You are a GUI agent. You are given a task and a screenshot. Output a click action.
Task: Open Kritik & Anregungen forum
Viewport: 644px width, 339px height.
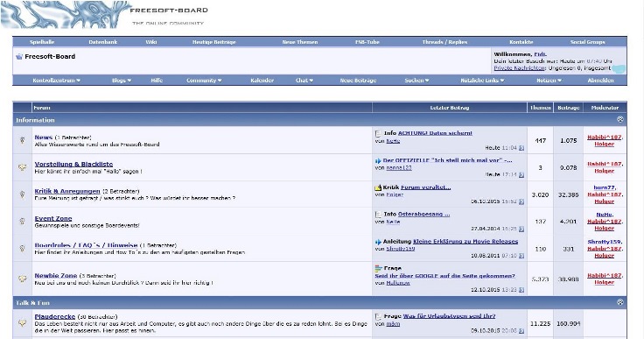[67, 191]
